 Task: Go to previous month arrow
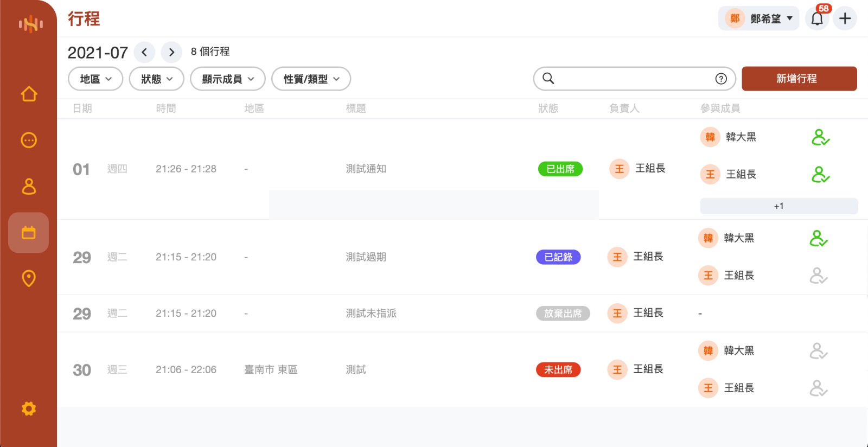[144, 52]
